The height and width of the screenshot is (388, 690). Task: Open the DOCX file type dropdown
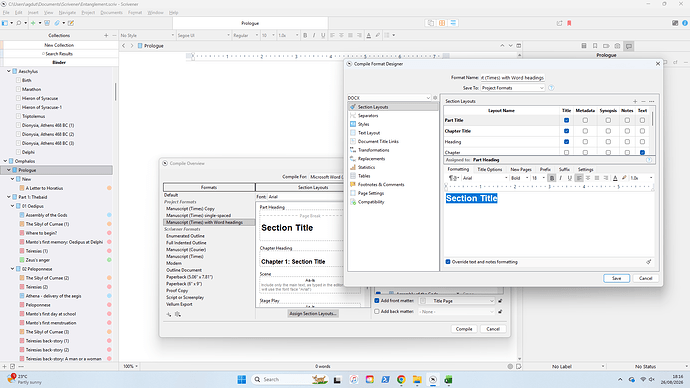click(x=389, y=98)
